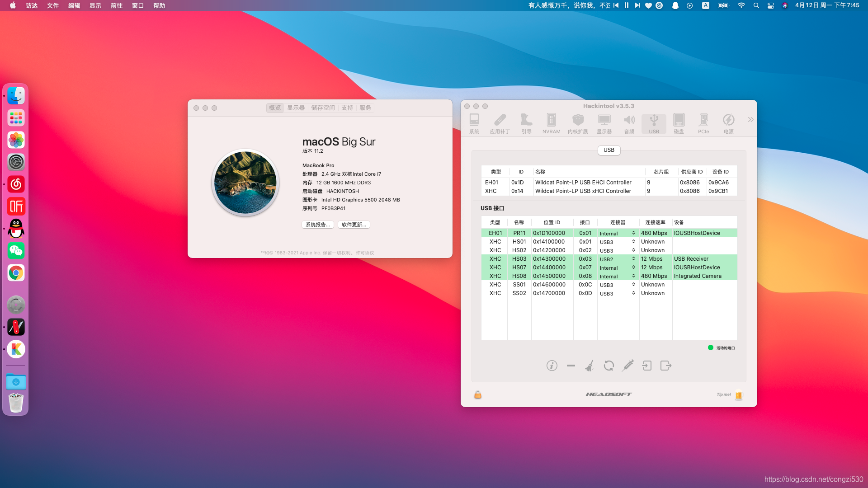The image size is (868, 488).
Task: Open the NVRAM toolbar icon
Action: (x=551, y=123)
